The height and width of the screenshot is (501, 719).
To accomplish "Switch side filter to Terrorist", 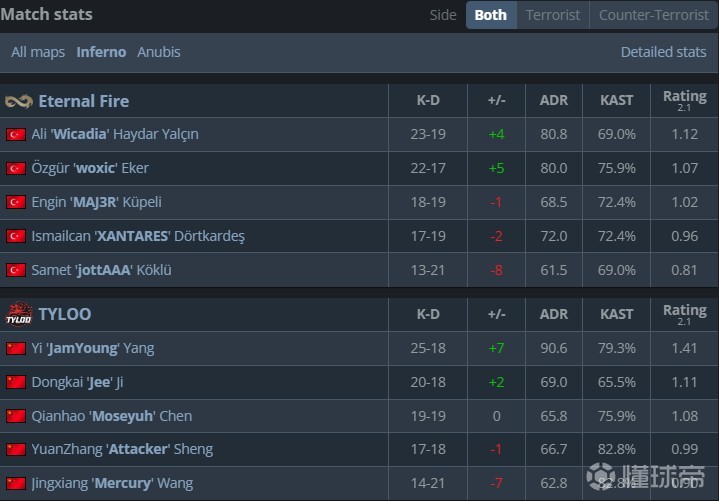I will point(553,15).
